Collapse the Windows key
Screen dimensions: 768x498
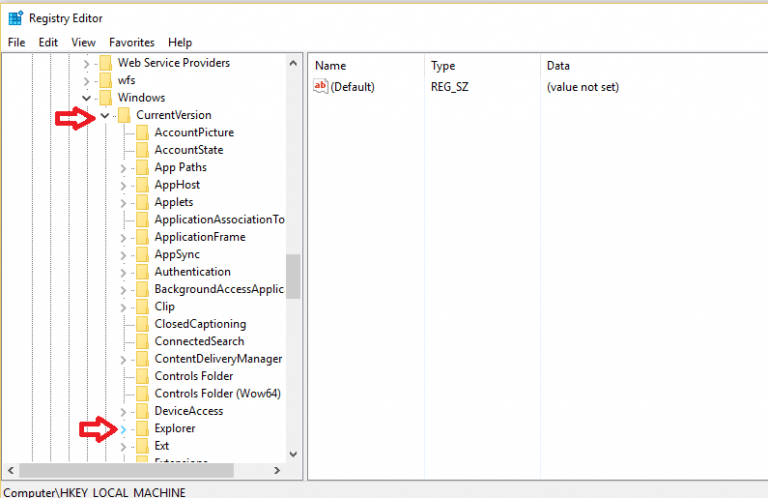coord(87,98)
